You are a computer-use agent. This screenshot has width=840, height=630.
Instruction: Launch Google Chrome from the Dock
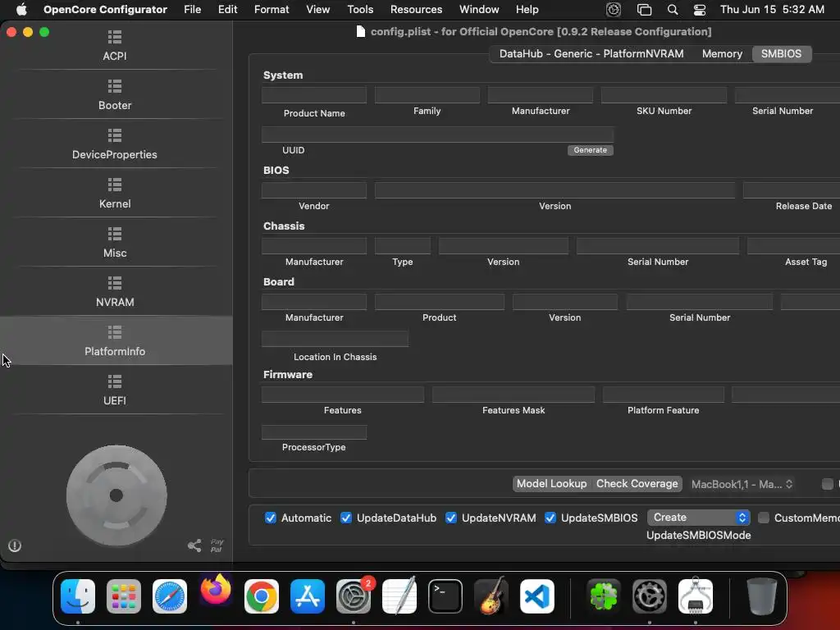click(262, 596)
